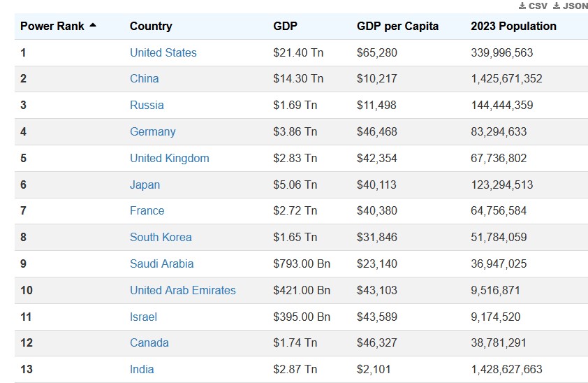Select the Israel country link
The image size is (588, 383).
pyautogui.click(x=143, y=317)
